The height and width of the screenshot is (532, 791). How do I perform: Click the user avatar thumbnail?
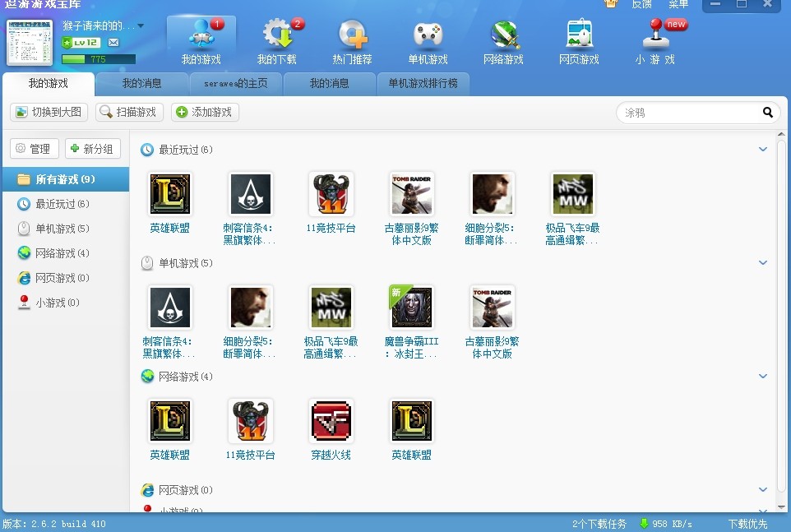[30, 43]
